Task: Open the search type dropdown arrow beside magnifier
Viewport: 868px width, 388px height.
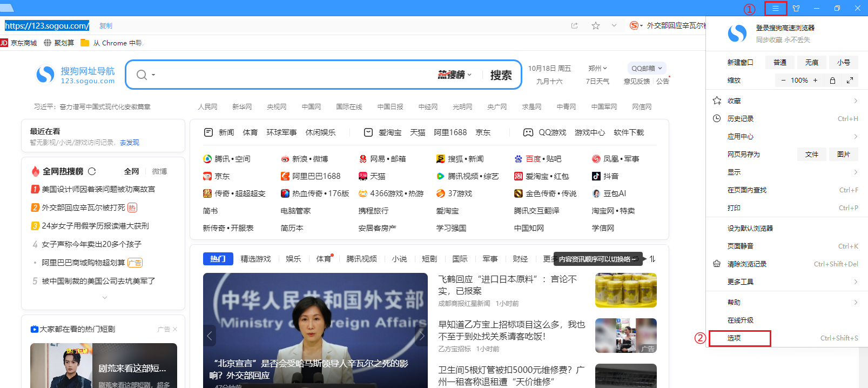Action: 153,75
